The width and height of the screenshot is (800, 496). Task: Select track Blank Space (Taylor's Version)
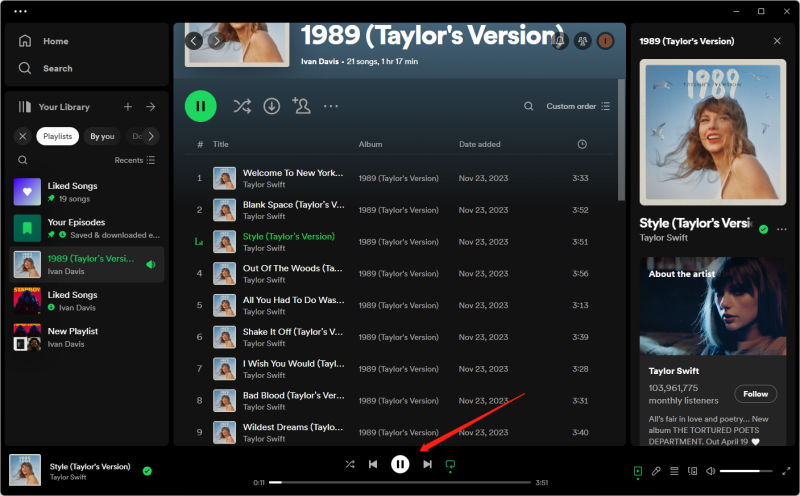point(399,210)
